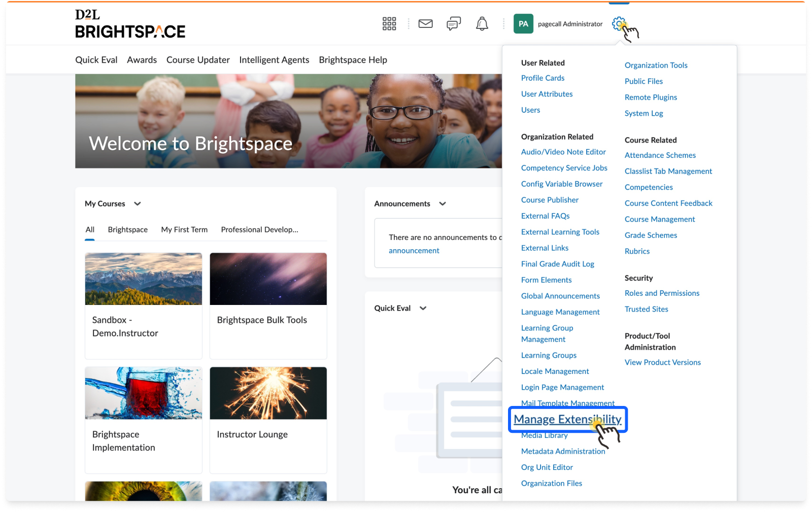812x512 pixels.
Task: Open Locale Management link
Action: pos(555,372)
